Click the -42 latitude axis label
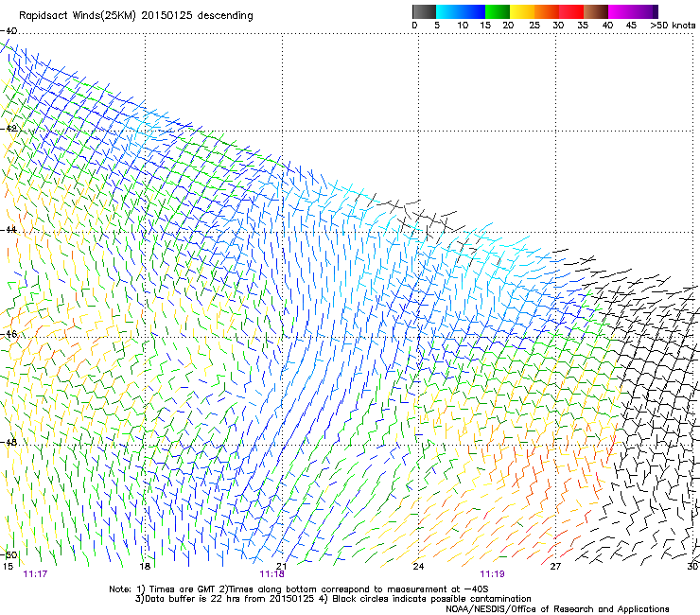The width and height of the screenshot is (700, 615). coord(9,129)
